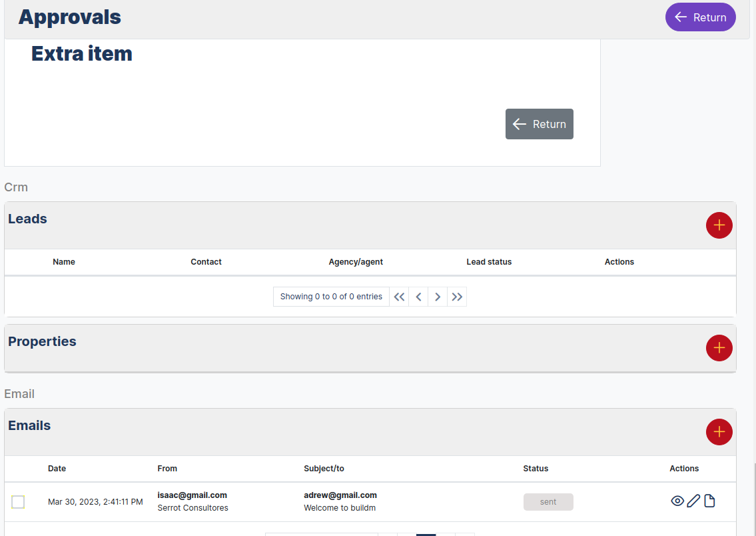756x536 pixels.
Task: Click the sent status badge on the email
Action: [548, 502]
